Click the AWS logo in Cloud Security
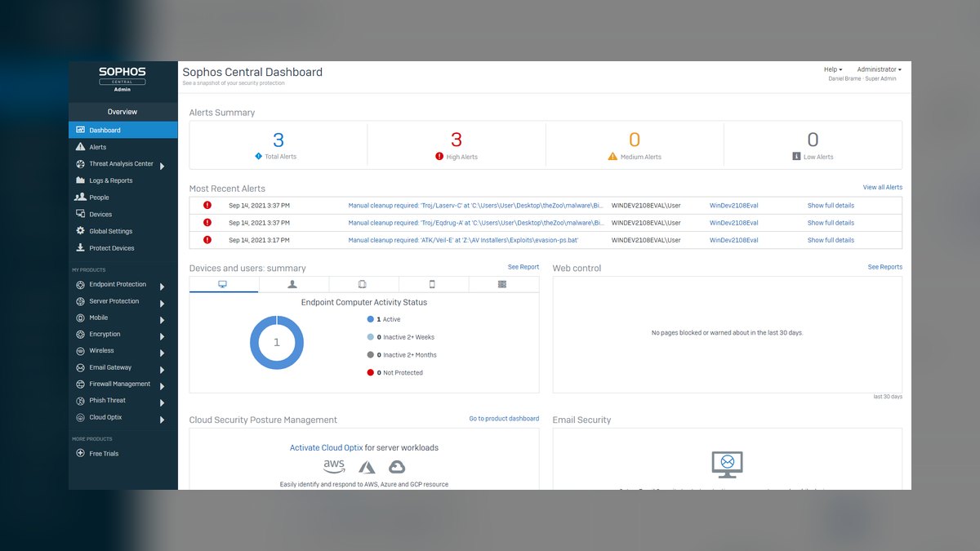980x551 pixels. (334, 467)
